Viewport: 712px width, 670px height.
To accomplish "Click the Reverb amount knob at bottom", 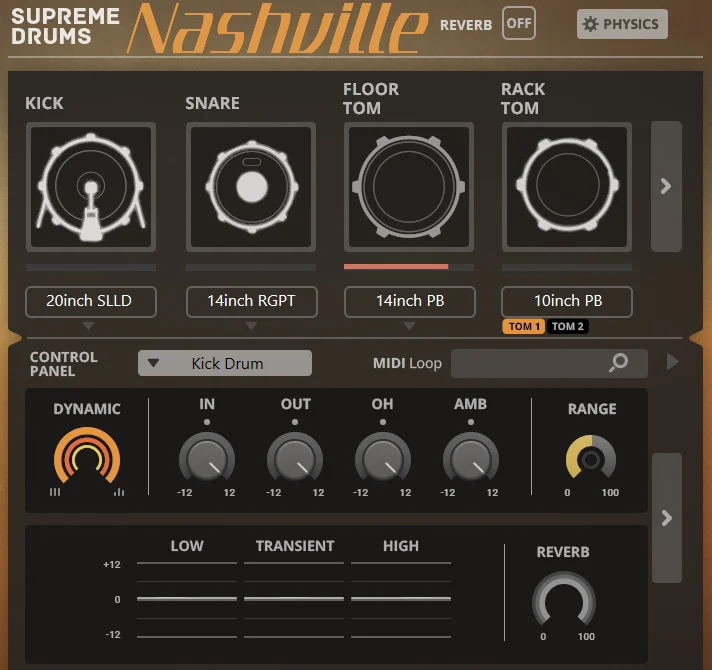I will tap(564, 599).
